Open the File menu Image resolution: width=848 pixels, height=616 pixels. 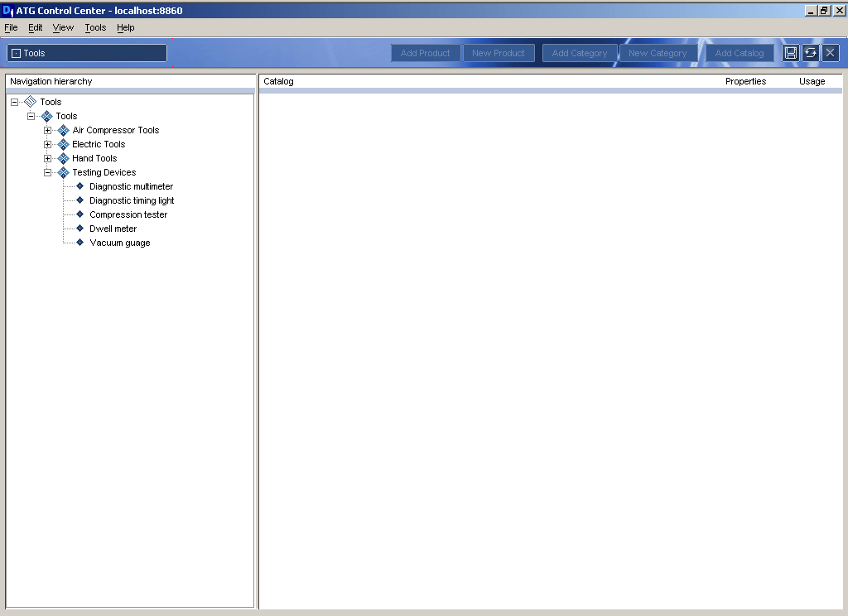pos(11,27)
